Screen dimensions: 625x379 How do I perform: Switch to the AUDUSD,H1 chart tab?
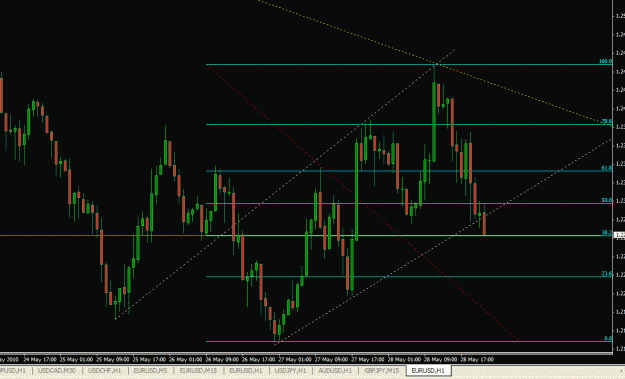click(335, 371)
